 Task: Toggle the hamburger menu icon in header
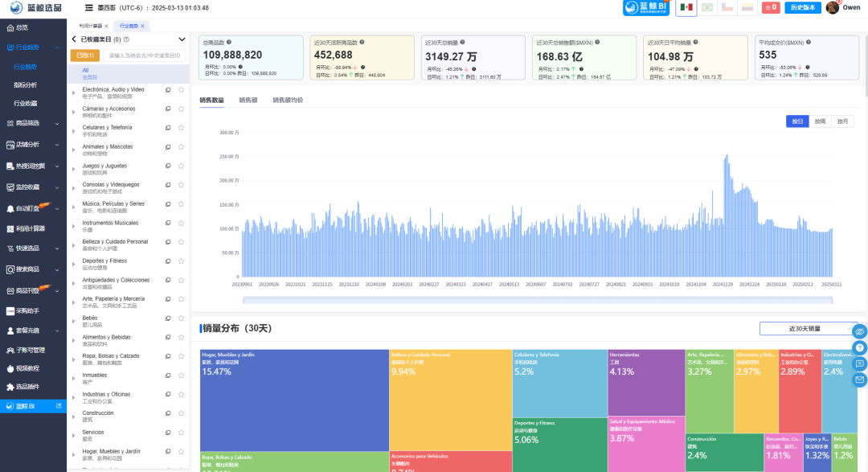(x=88, y=8)
